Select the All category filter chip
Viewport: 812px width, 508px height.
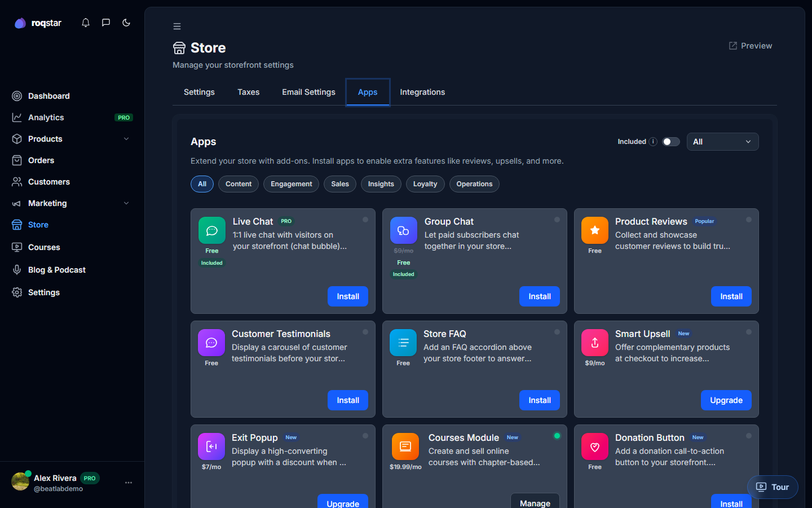202,184
